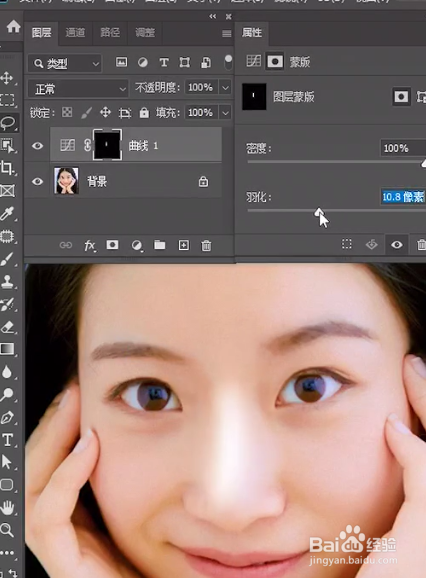Toggle prevent artboard auto-nesting lock
The height and width of the screenshot is (578, 426).
click(125, 113)
